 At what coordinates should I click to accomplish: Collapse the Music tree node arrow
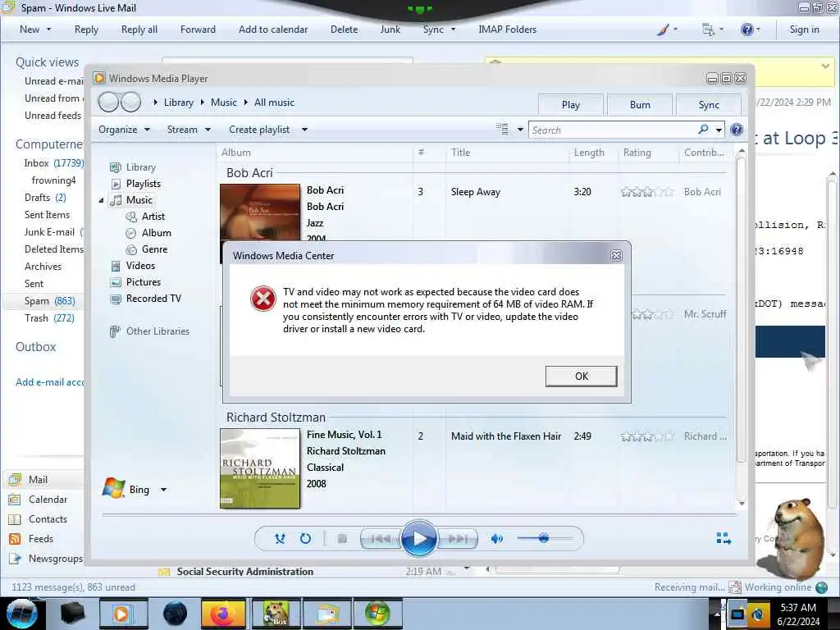pyautogui.click(x=101, y=200)
